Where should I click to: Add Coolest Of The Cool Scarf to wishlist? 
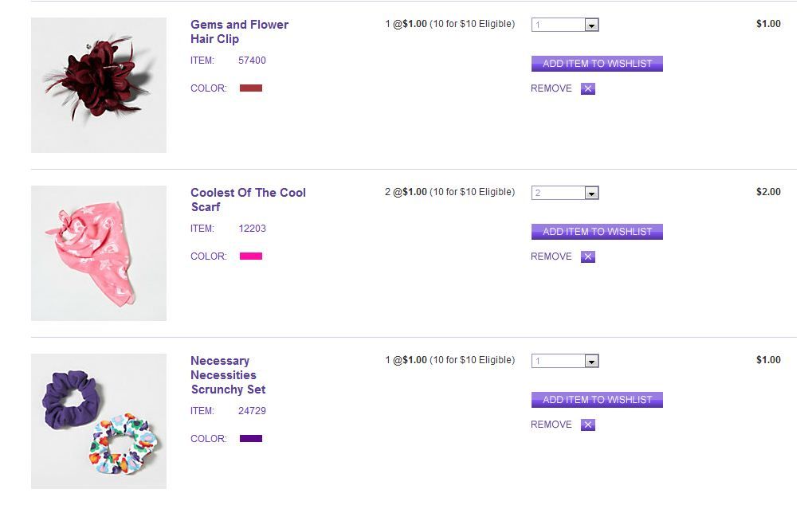[x=597, y=232]
